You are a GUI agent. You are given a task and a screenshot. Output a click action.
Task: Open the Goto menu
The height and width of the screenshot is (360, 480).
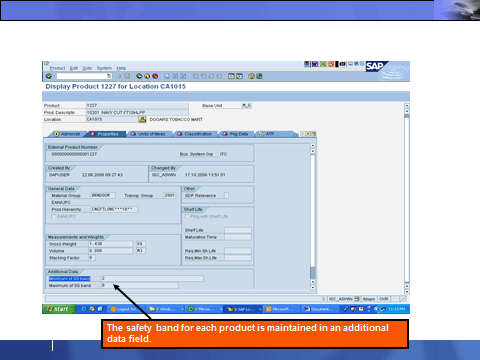click(x=87, y=68)
